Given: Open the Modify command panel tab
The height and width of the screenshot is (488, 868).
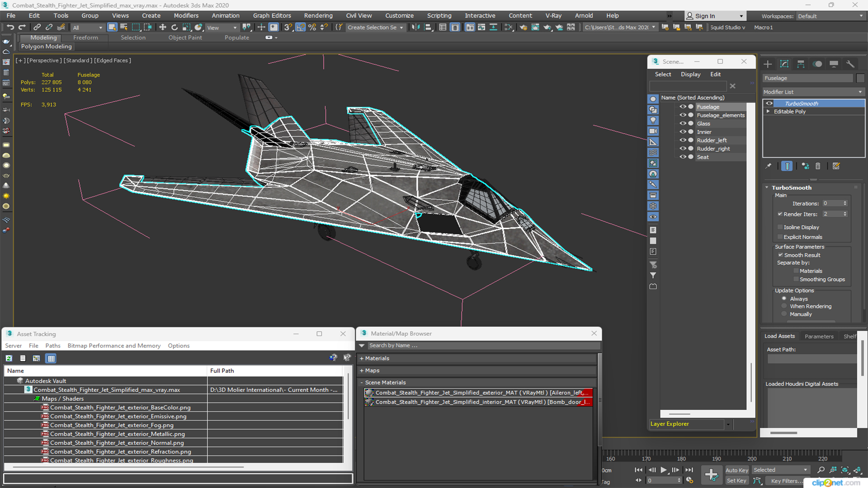Looking at the screenshot, I should point(784,64).
